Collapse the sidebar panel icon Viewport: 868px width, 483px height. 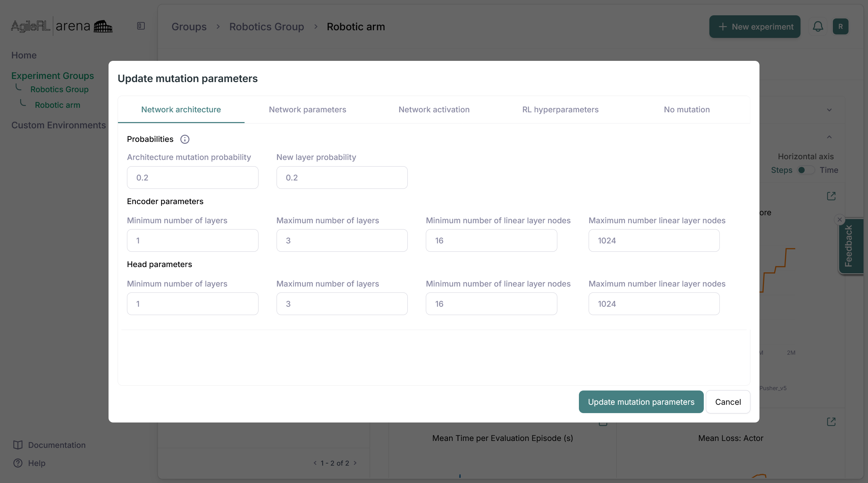pyautogui.click(x=141, y=26)
